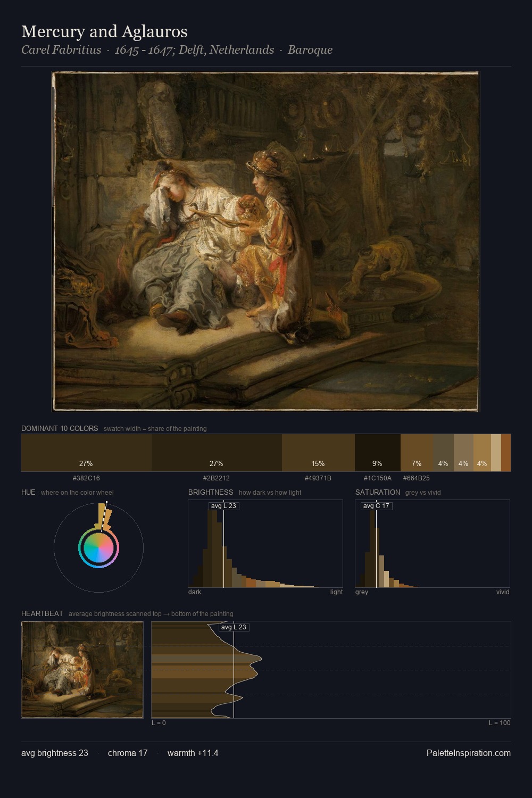This screenshot has width=532, height=798.
Task: Click the '#382C16' hex code label
Action: click(x=86, y=478)
